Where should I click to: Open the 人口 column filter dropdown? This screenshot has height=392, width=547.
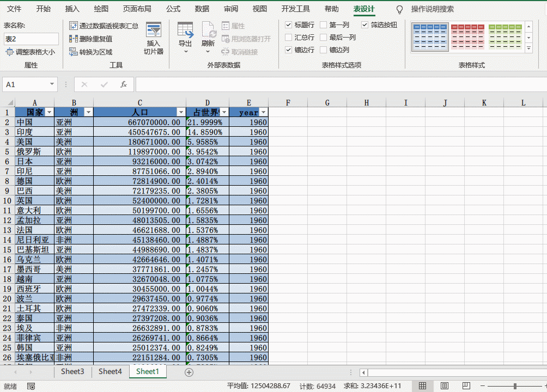point(181,112)
